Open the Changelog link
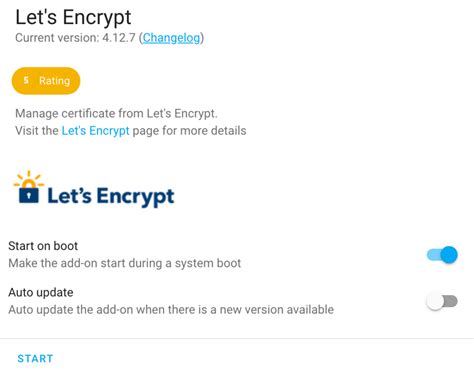This screenshot has width=474, height=373. click(172, 38)
